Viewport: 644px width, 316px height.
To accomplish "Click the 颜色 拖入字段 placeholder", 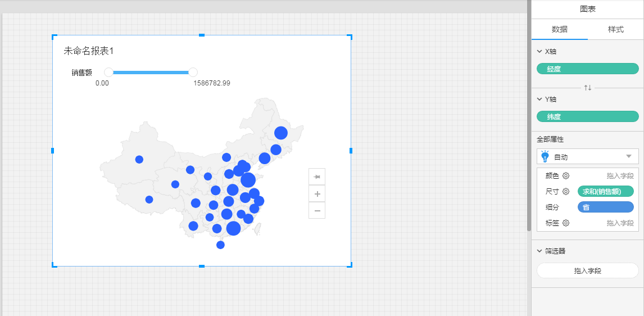I will click(620, 177).
